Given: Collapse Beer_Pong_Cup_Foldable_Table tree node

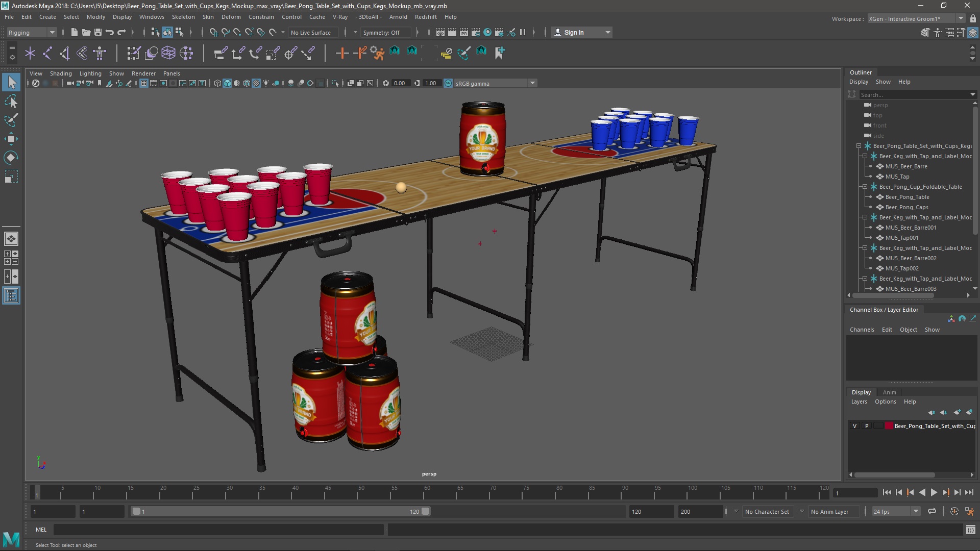Looking at the screenshot, I should click(x=865, y=187).
